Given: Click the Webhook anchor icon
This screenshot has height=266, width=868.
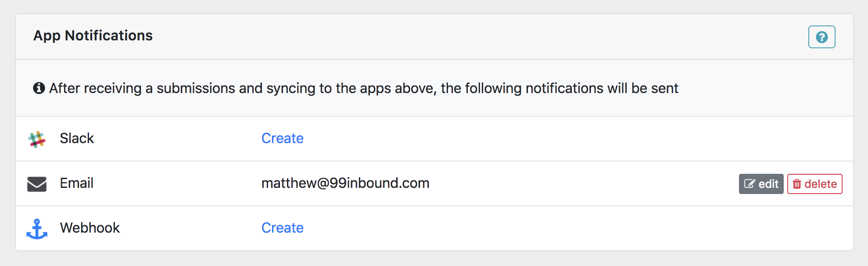Looking at the screenshot, I should click(x=37, y=229).
